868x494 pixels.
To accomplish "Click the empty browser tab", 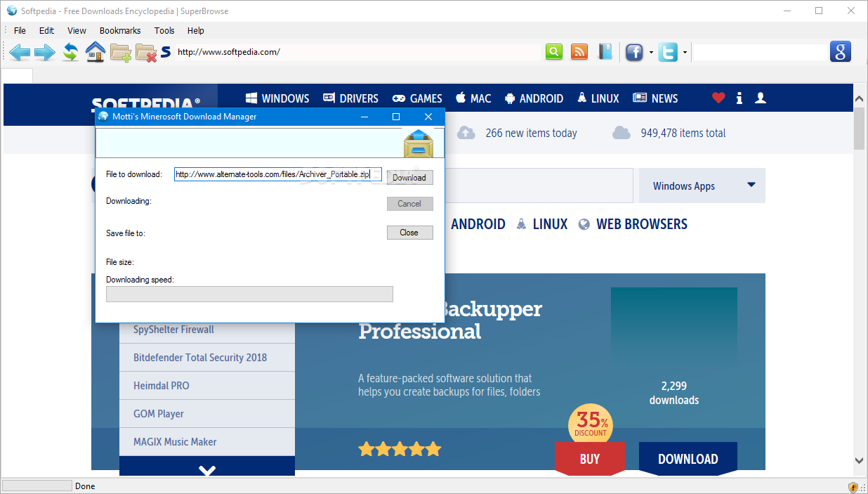I will coord(17,75).
